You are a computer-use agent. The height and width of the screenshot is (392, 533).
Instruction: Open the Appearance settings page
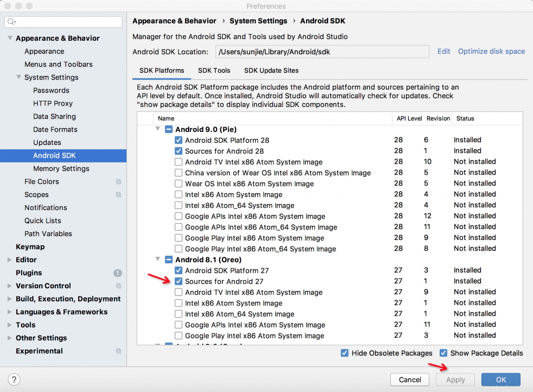coord(44,51)
